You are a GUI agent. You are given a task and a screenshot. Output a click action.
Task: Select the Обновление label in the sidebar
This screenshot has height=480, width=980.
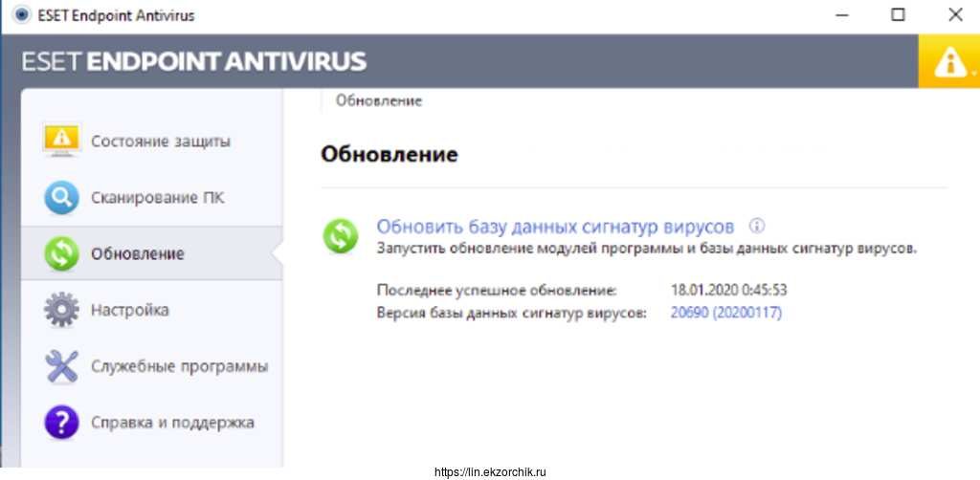[137, 254]
